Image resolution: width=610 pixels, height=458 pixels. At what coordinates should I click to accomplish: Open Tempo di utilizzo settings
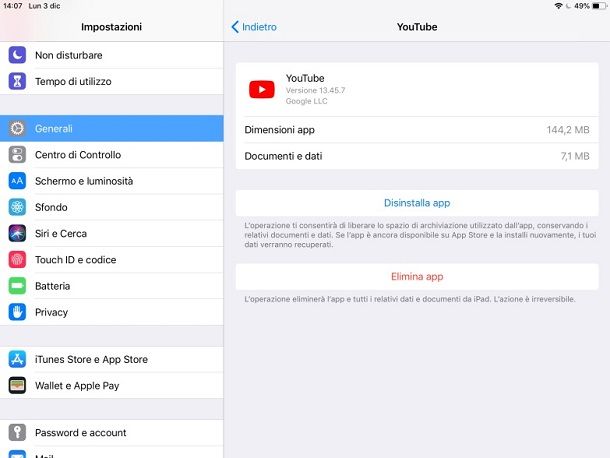tap(112, 81)
